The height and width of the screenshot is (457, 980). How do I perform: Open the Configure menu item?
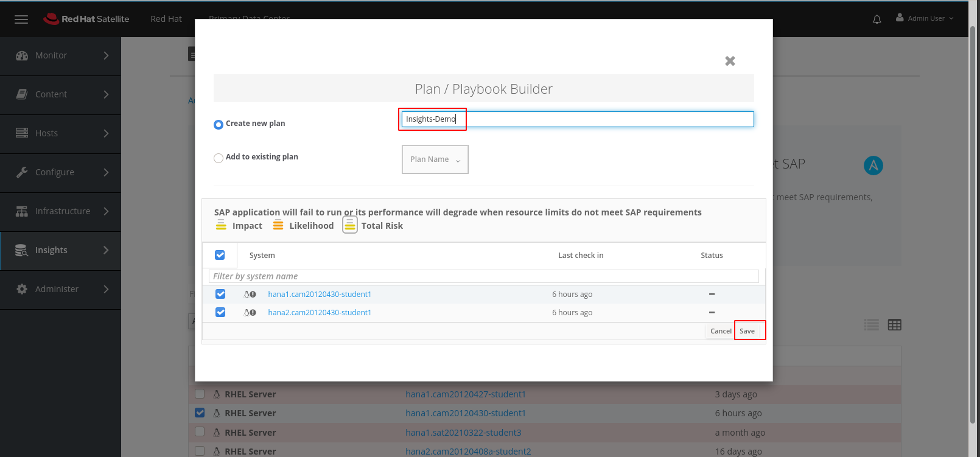60,173
